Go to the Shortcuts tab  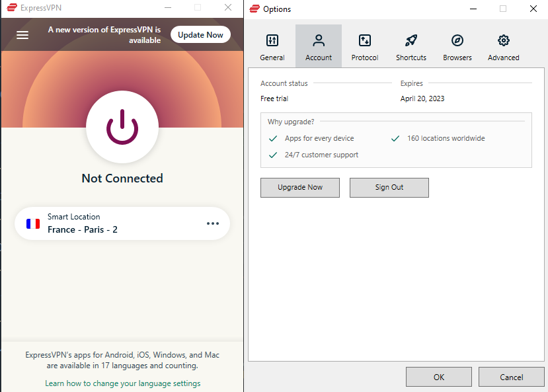[x=411, y=48]
